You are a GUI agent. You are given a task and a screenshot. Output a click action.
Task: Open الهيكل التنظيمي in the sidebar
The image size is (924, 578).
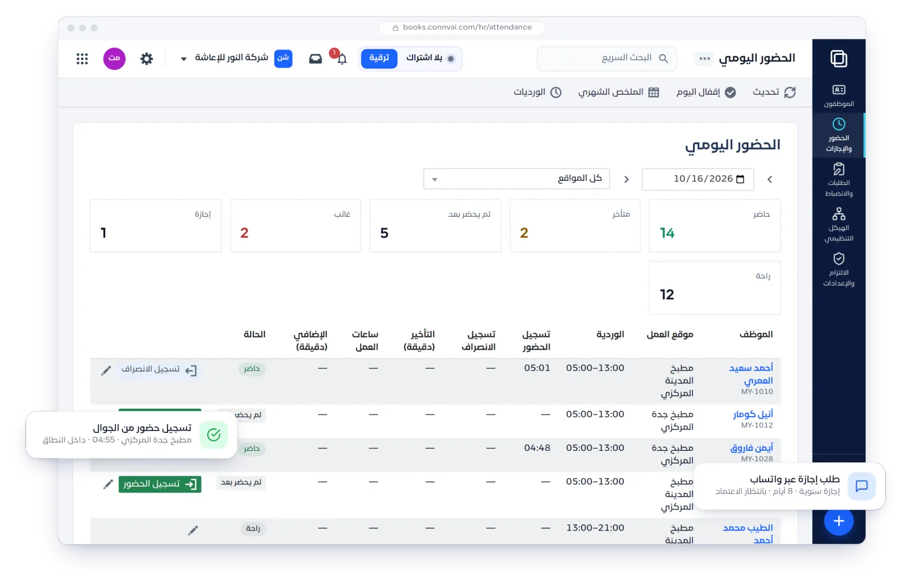click(839, 224)
